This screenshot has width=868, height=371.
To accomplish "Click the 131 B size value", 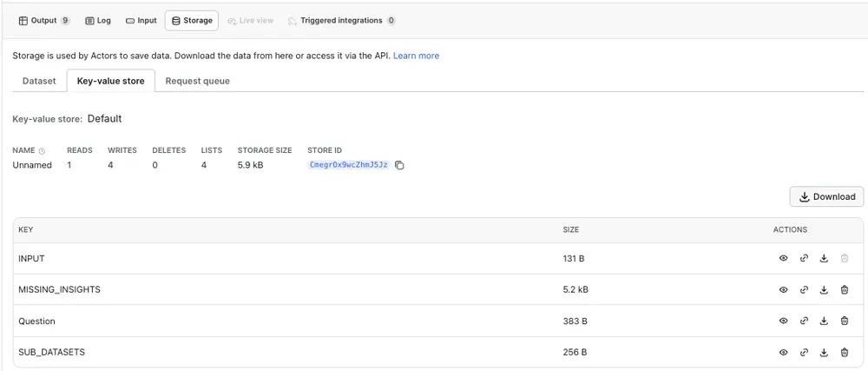I will pos(574,258).
